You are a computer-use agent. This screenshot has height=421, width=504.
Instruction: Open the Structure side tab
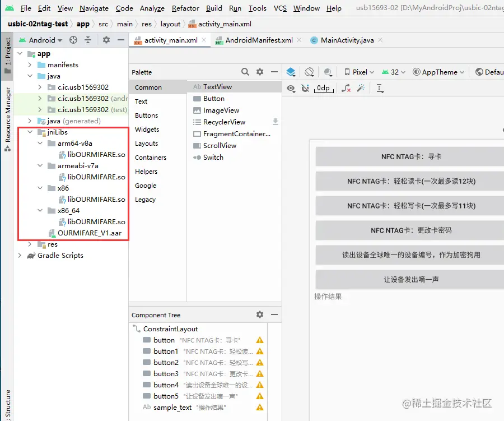[8, 404]
